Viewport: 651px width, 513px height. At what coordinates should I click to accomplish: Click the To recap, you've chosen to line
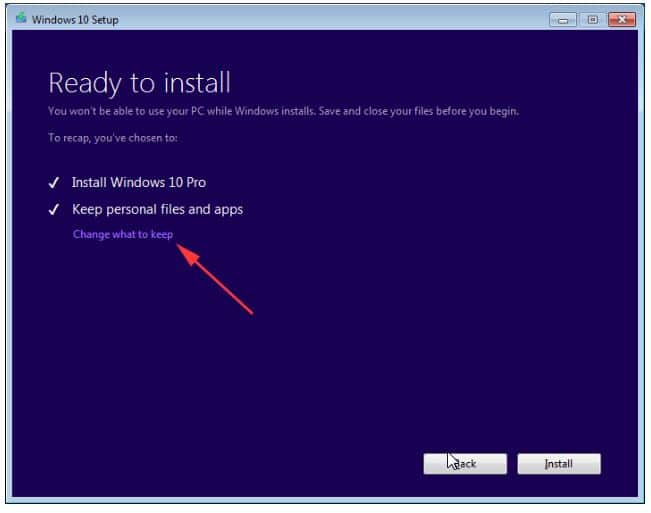tap(113, 138)
